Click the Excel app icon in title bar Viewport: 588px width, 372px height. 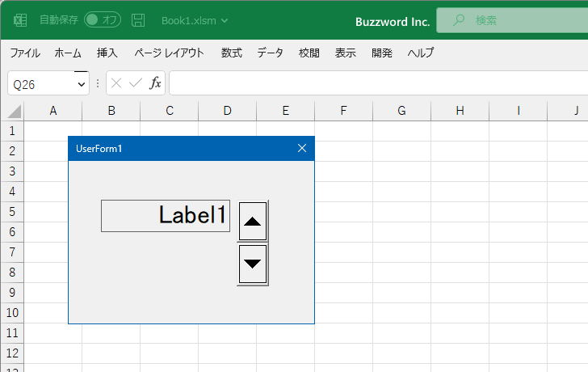point(20,20)
